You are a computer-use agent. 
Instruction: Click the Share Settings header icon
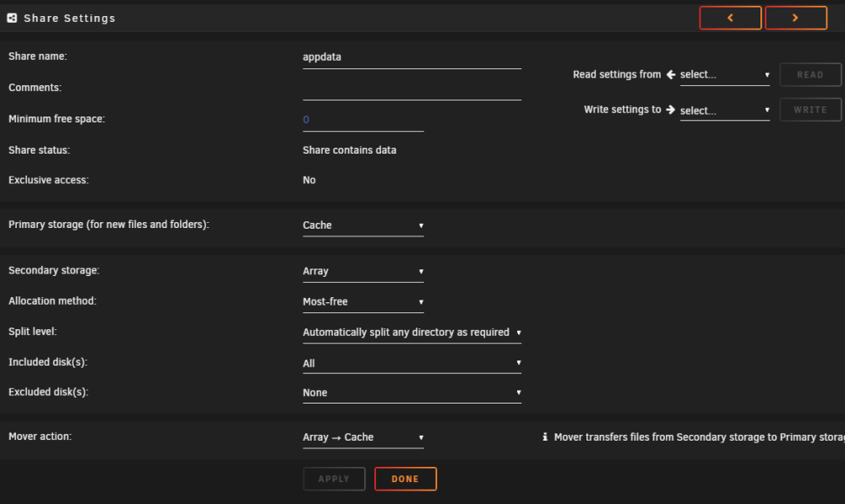pos(12,19)
